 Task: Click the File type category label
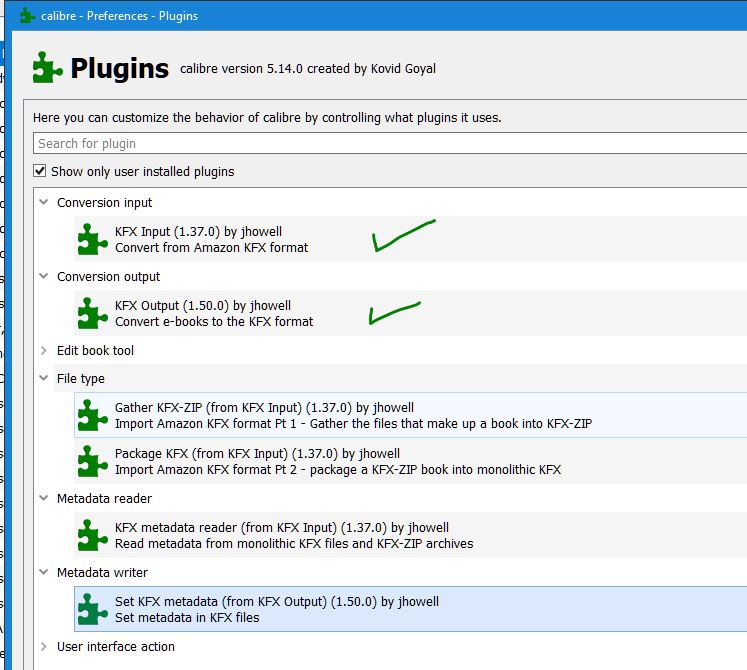81,378
